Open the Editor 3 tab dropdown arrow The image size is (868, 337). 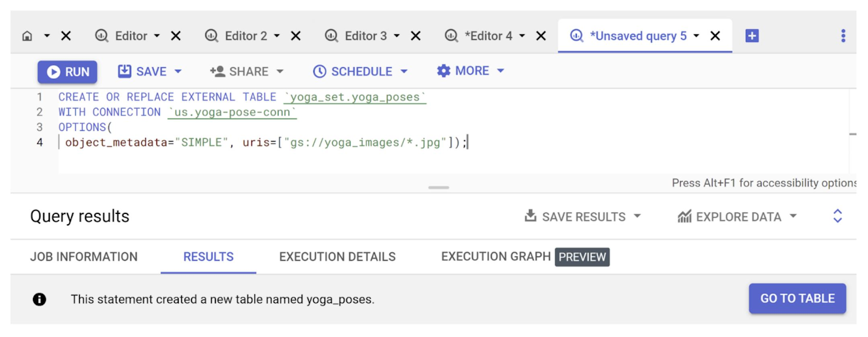point(396,36)
